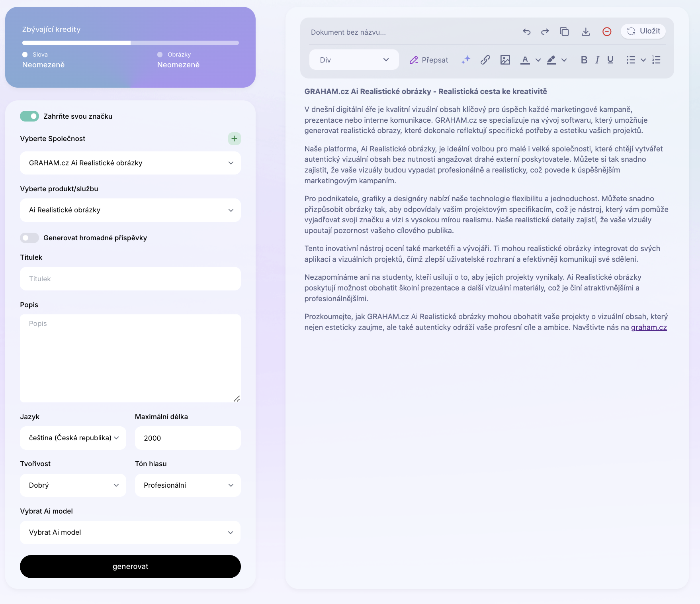Expand the 'Vybrat Ai model' dropdown
700x604 pixels.
point(130,532)
